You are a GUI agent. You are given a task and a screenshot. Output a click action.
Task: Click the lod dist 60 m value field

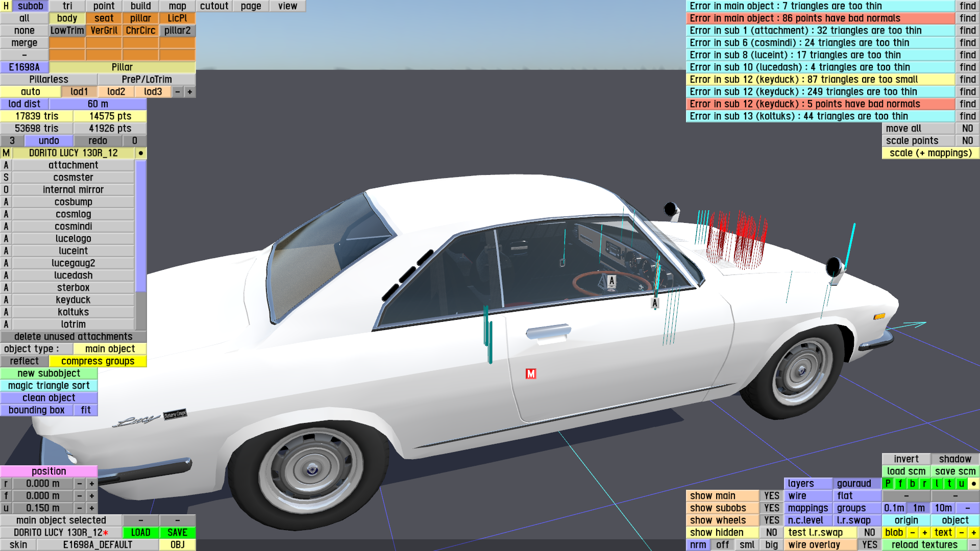pos(97,104)
